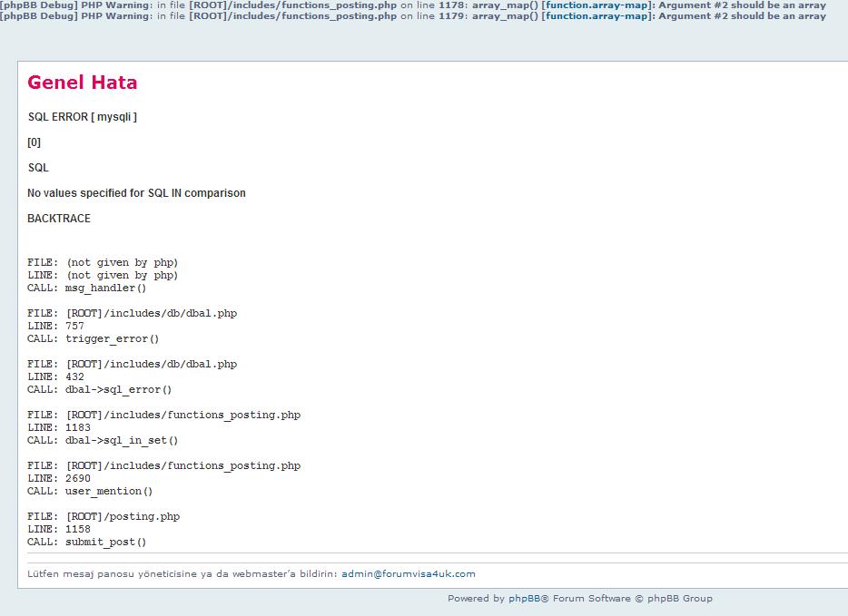Click the 'FILE: [ROOT]/posting.php' line
This screenshot has width=848, height=616.
(x=104, y=516)
